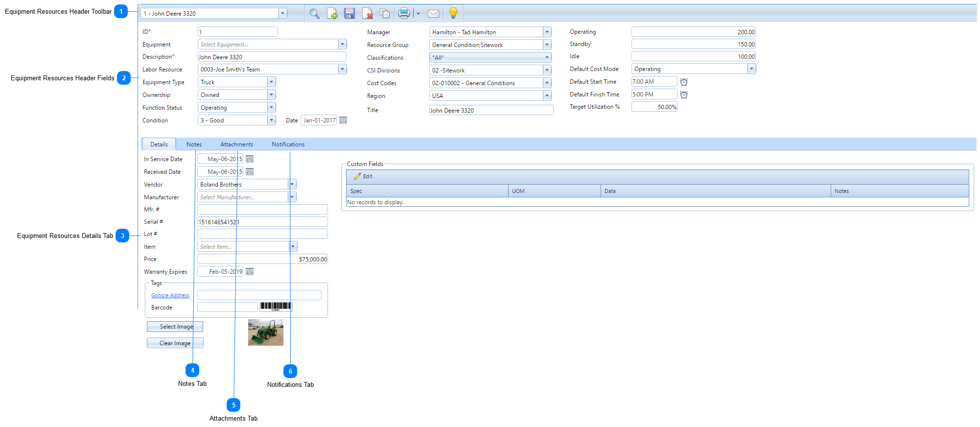
Task: Open the Cost Codes dropdown
Action: tap(547, 83)
